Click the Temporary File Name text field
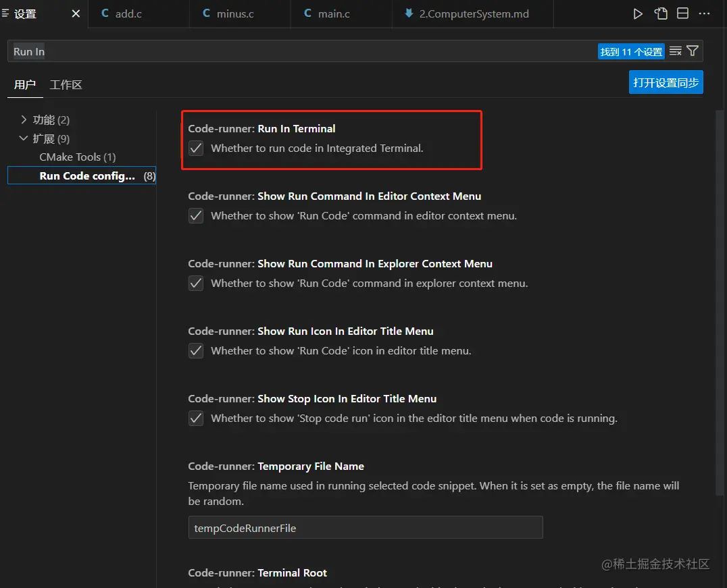727x588 pixels. pos(366,528)
